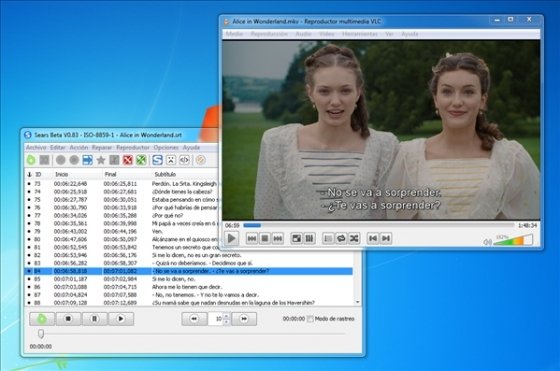Click the pause button in Sears player
The height and width of the screenshot is (371, 560).
point(94,319)
